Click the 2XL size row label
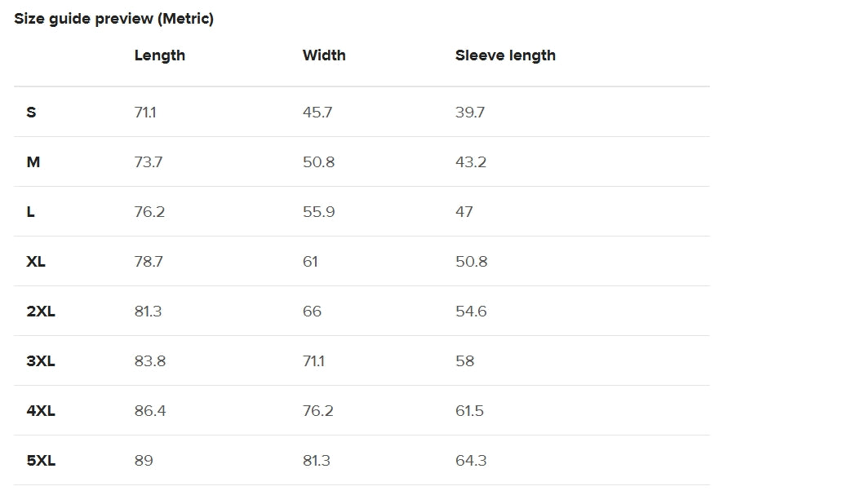852x504 pixels. click(41, 312)
